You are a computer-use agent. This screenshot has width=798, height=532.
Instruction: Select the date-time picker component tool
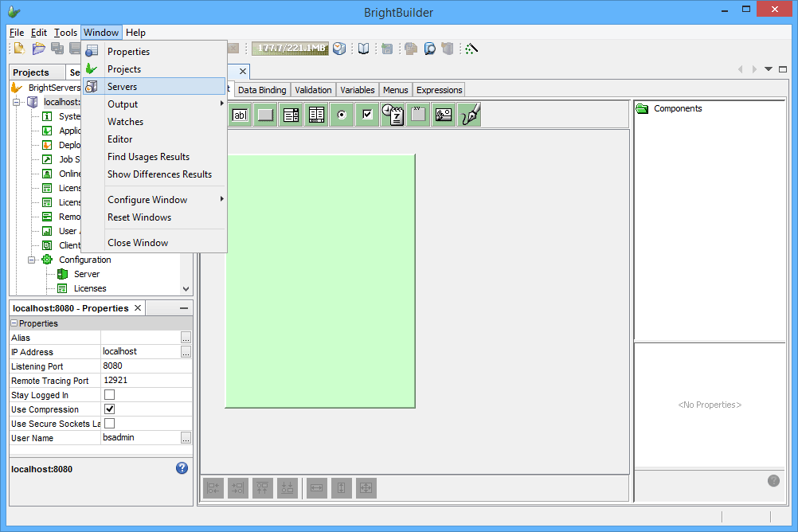point(392,115)
